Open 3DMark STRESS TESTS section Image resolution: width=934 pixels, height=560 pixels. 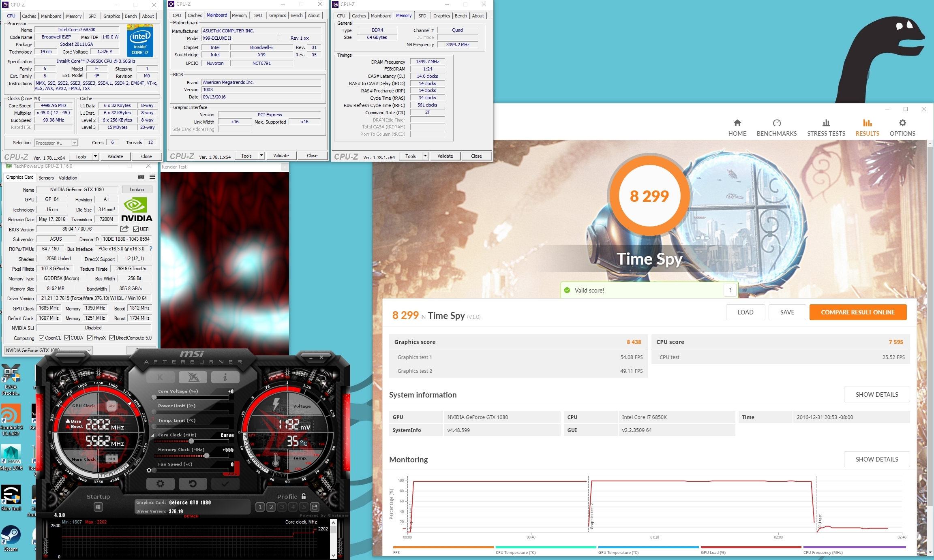point(826,128)
